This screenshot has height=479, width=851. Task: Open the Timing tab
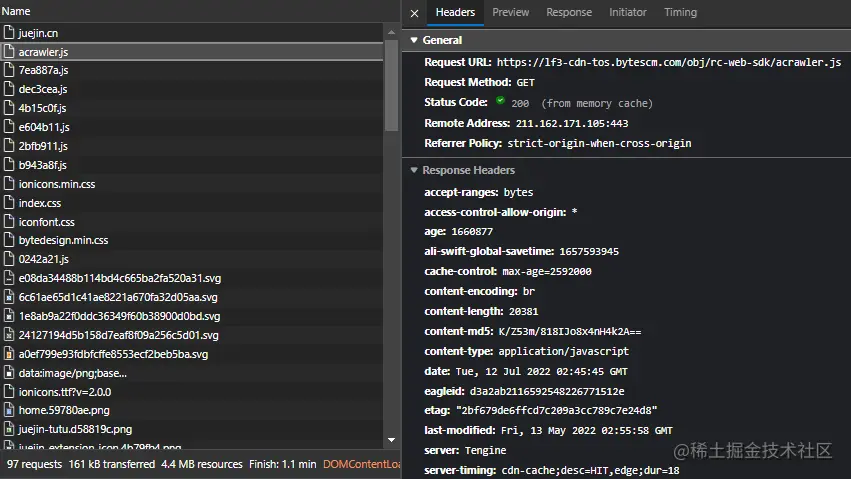tap(680, 12)
